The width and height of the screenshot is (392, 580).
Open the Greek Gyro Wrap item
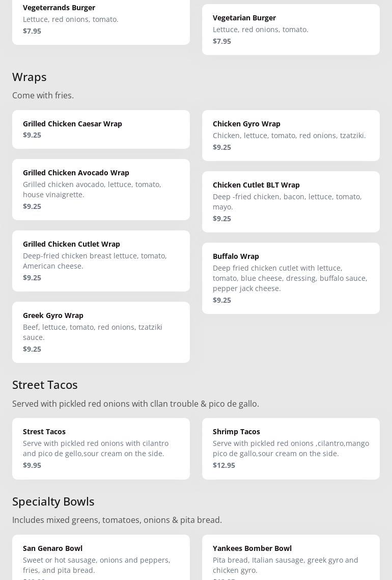coord(101,332)
